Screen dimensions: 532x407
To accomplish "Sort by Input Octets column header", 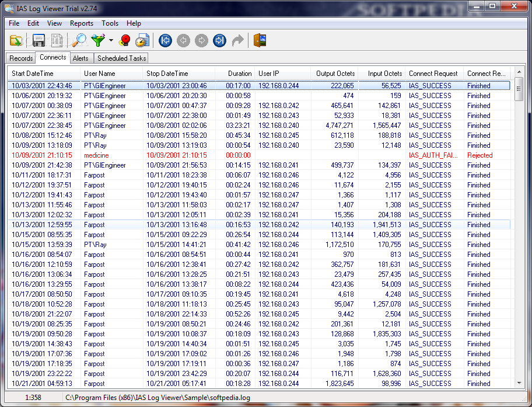I will (x=381, y=74).
